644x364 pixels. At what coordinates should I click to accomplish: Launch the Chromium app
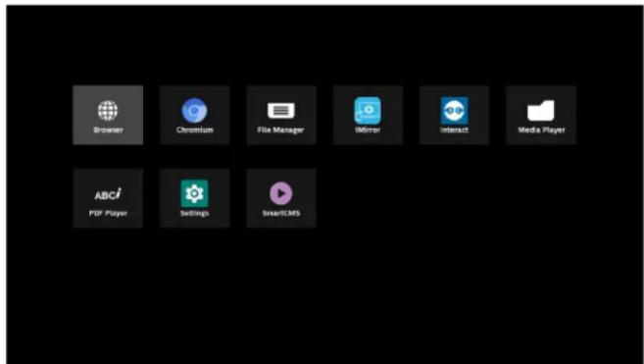click(x=195, y=115)
